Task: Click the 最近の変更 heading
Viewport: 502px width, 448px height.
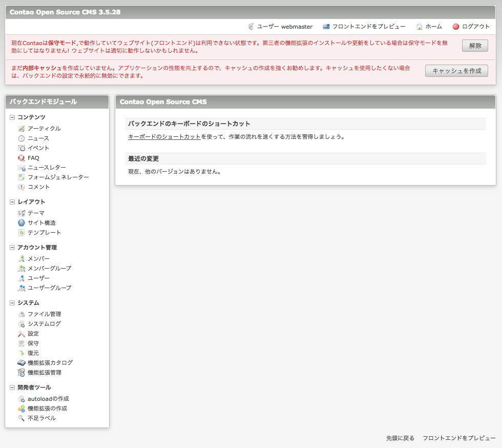Action: [143, 158]
